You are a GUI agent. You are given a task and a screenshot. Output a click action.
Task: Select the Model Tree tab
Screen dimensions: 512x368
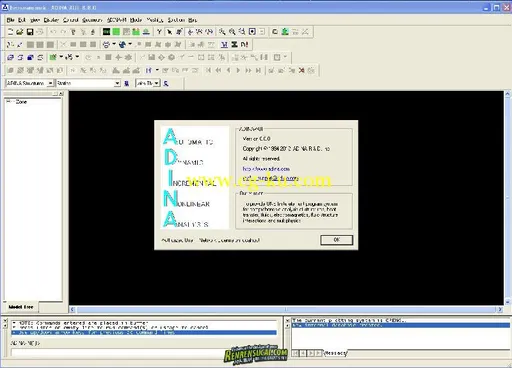pos(21,307)
